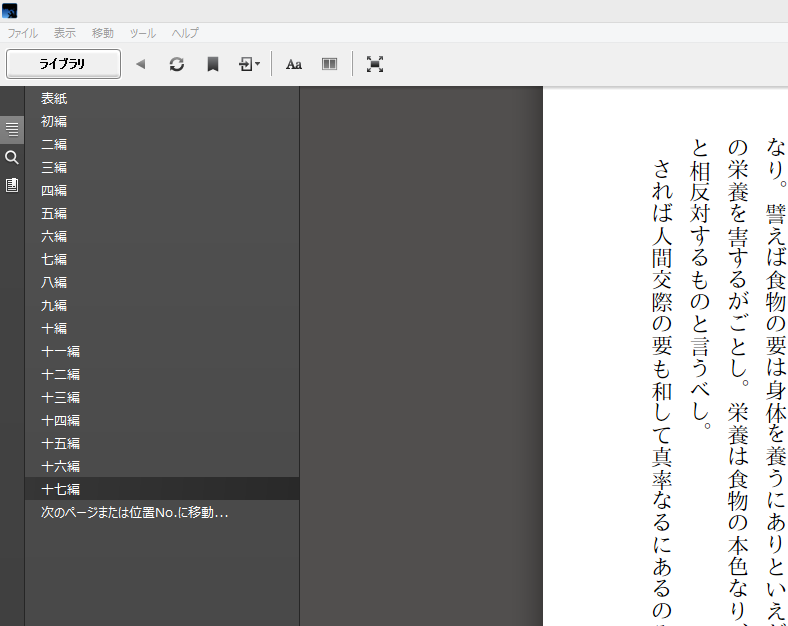Viewport: 788px width, 626px height.
Task: Open font settings via the Aa icon
Action: 294,64
